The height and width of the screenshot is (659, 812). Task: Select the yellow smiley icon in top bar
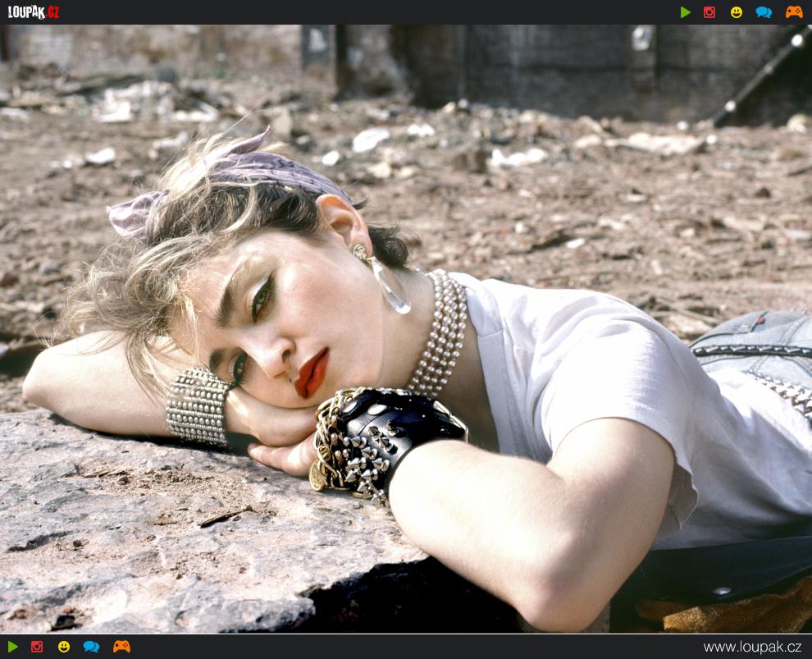(737, 12)
